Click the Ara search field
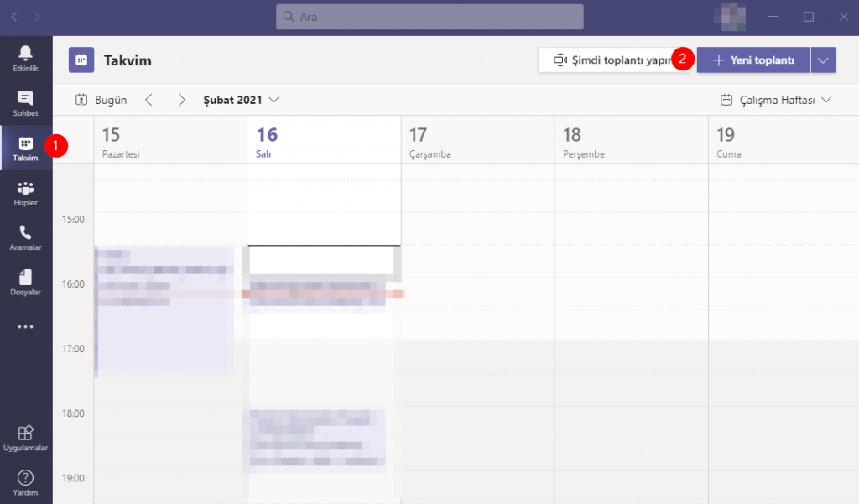This screenshot has width=859, height=504. tap(429, 17)
